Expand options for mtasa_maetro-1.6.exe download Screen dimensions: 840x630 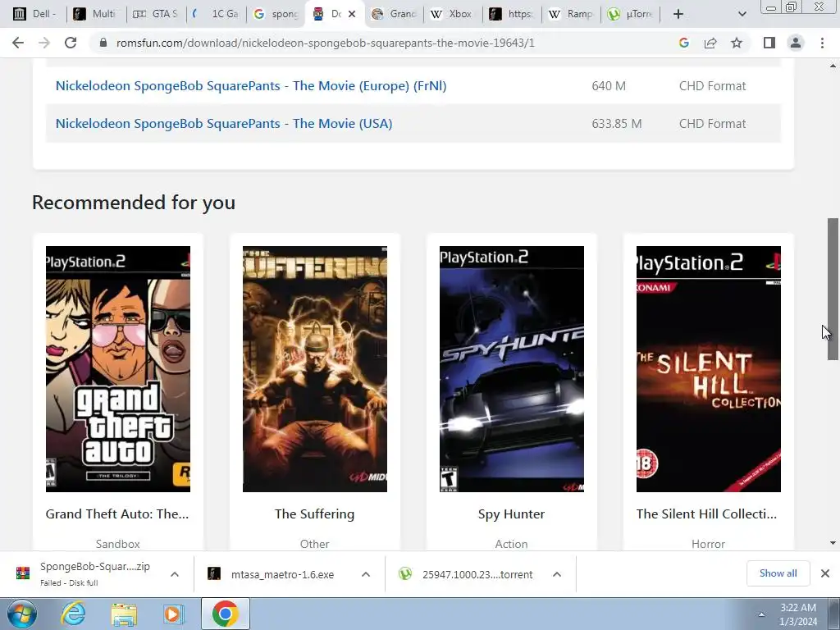point(366,573)
